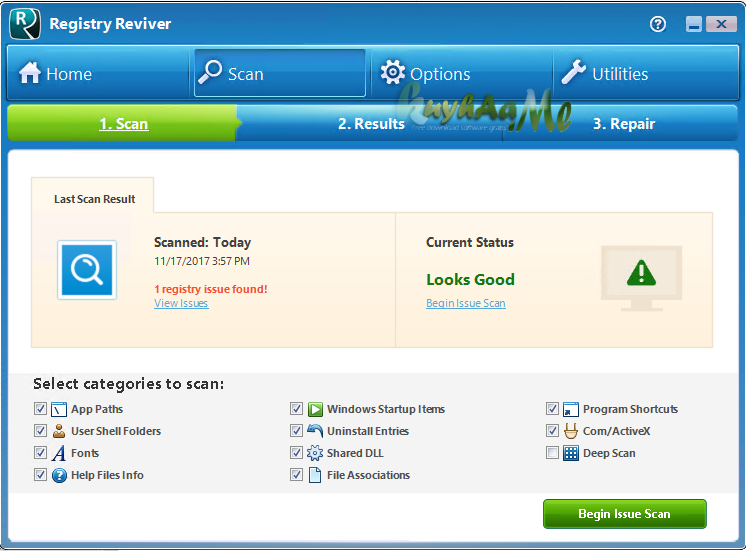Toggle the Fonts checkbox
746x551 pixels.
tap(40, 453)
